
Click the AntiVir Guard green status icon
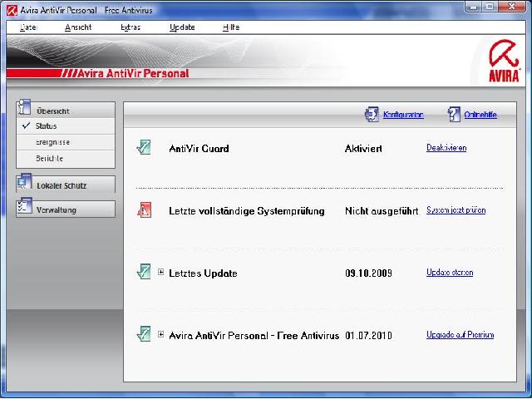pyautogui.click(x=144, y=148)
